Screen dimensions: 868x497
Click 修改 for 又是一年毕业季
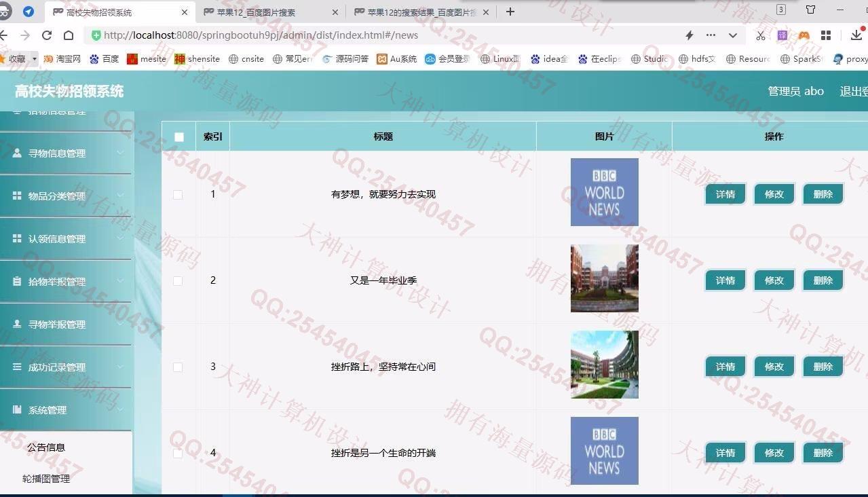coord(774,280)
